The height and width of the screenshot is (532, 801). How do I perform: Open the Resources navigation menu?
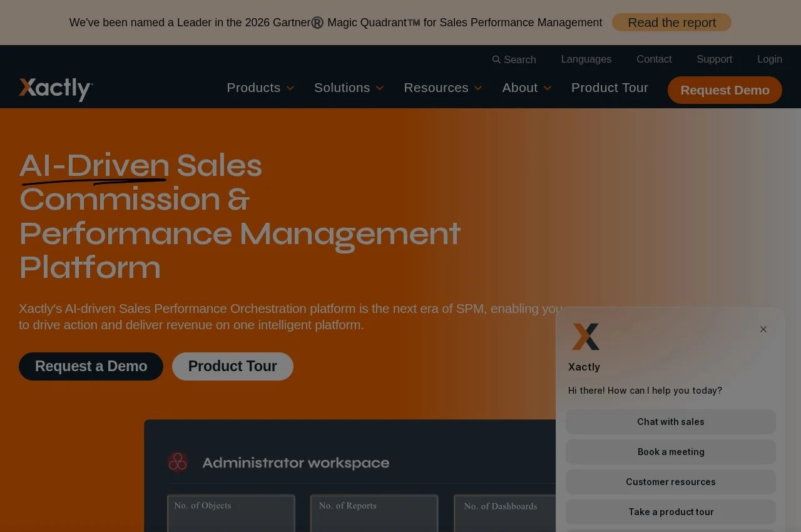point(436,88)
